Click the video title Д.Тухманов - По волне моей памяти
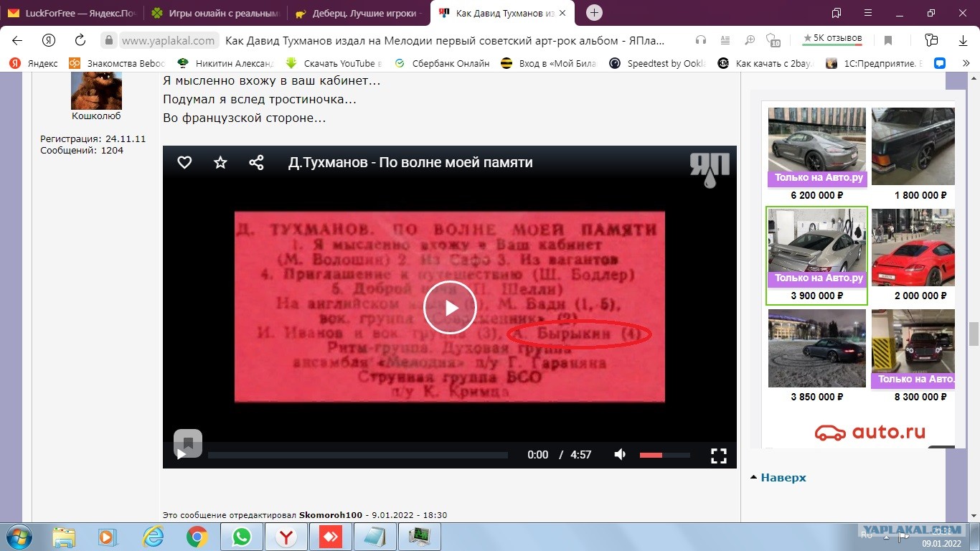 pyautogui.click(x=410, y=162)
